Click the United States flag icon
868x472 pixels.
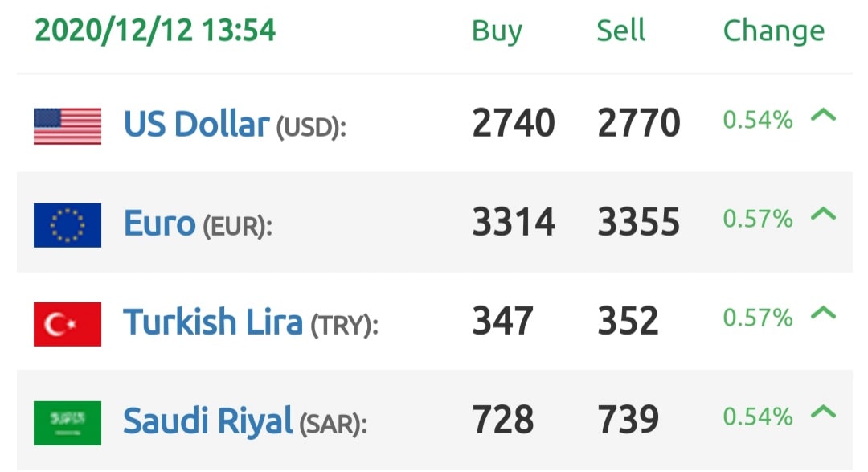click(x=68, y=125)
